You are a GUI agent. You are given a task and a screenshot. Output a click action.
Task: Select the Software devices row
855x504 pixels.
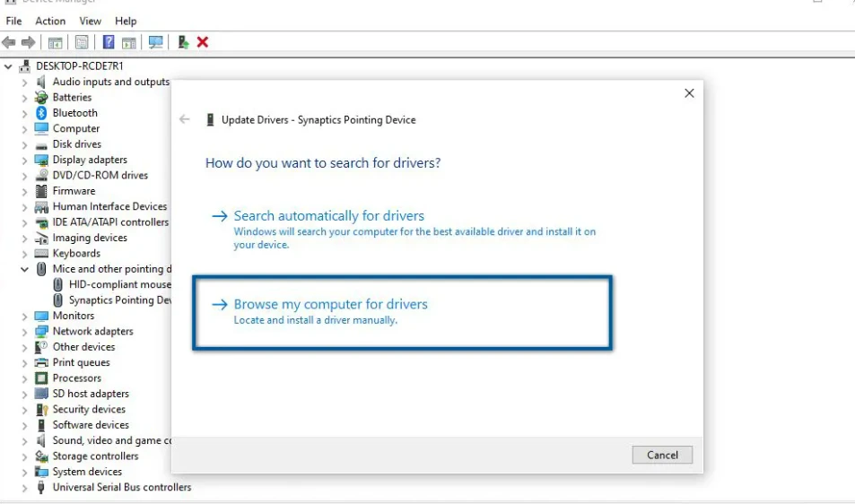point(91,425)
